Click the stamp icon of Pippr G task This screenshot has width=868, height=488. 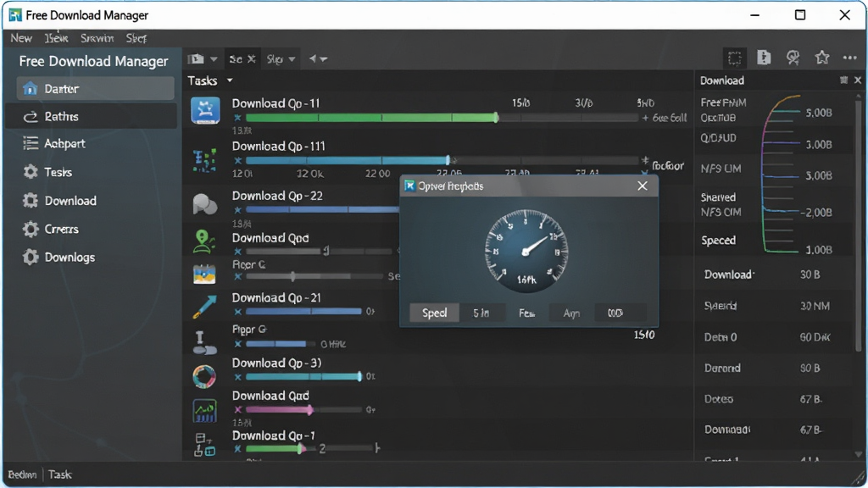click(203, 343)
